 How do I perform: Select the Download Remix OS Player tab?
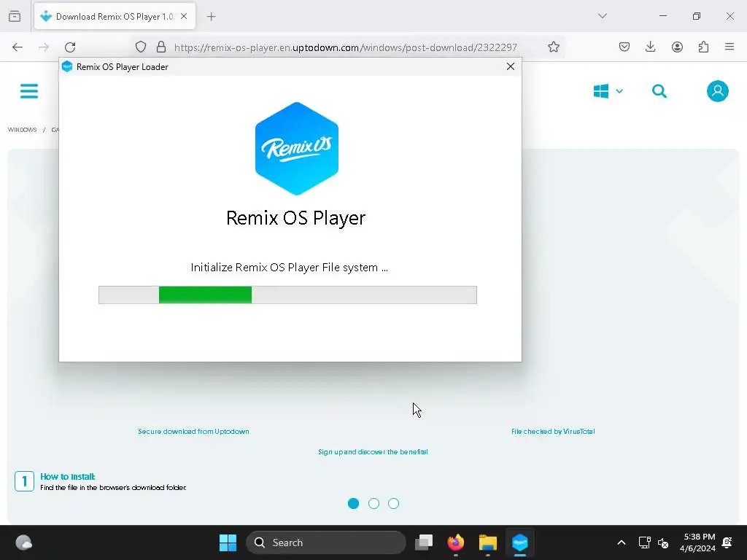[x=115, y=17]
